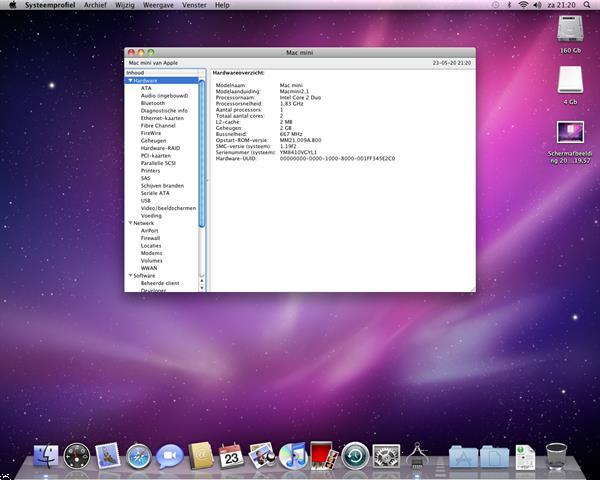Select the Schermafbeelding screenshot file
This screenshot has height=480, width=600.
click(570, 132)
